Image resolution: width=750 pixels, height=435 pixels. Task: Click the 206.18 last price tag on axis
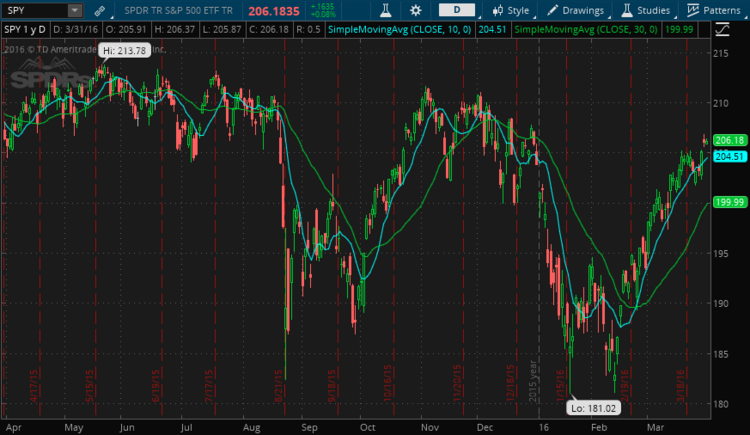[x=733, y=141]
